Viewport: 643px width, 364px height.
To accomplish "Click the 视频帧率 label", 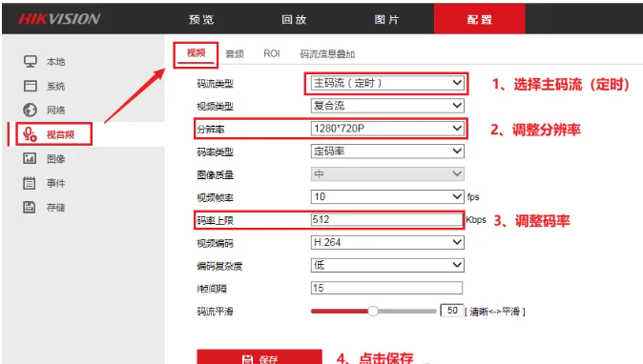I will 215,198.
